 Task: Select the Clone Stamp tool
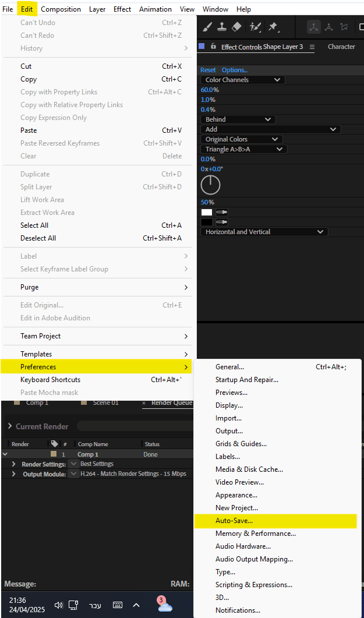pos(222,27)
